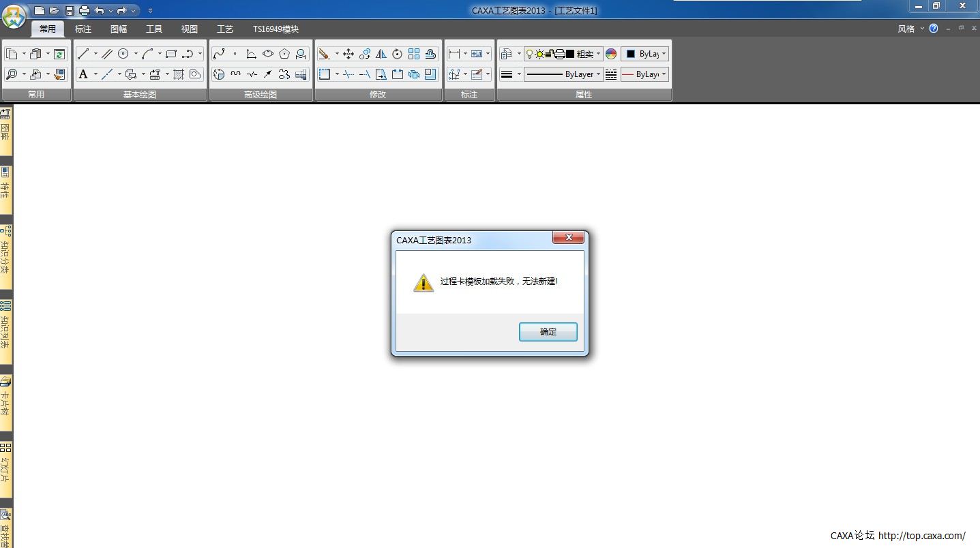Screen dimensions: 980x548
Task: Expand the quick access toolbar customize arrow
Action: click(x=150, y=11)
